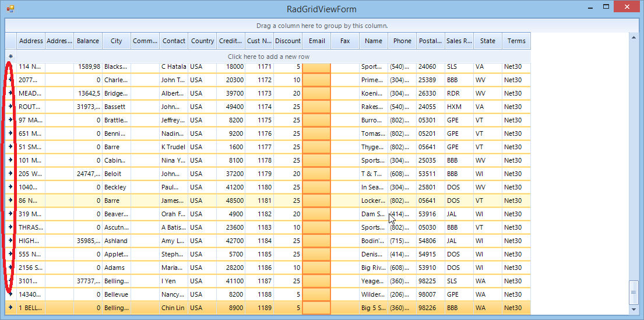Viewport: 644px width, 320px height.
Task: Select row header arrow for customer 1185
Action: point(10,254)
